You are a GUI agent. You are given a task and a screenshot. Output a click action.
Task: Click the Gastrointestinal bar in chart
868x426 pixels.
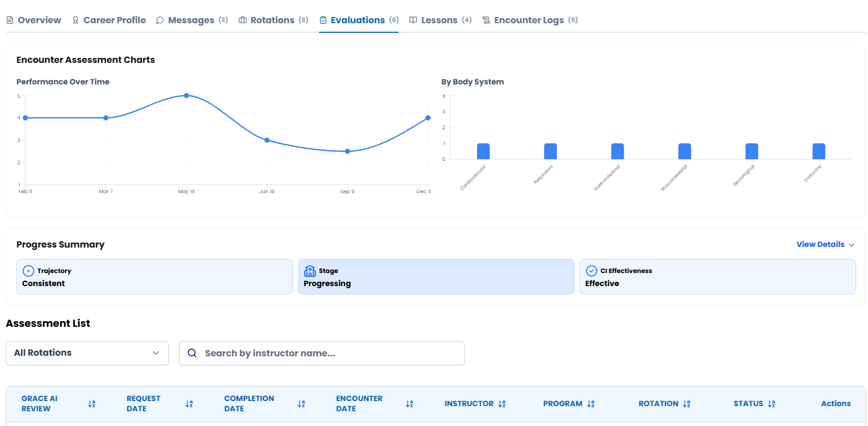[618, 151]
